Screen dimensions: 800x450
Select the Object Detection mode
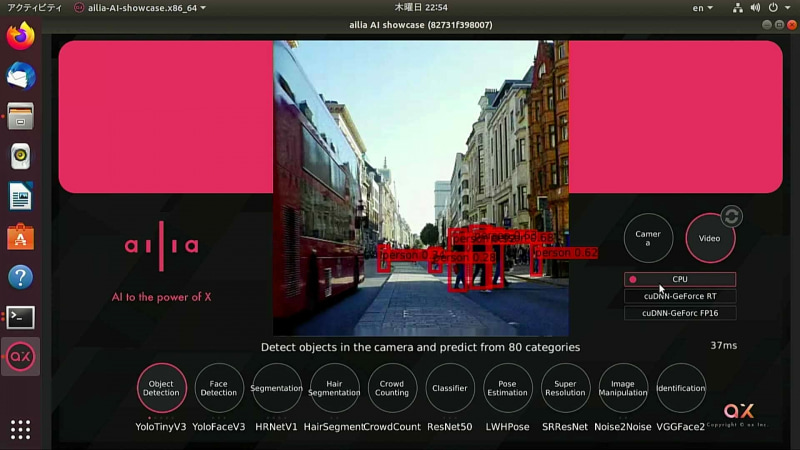click(x=161, y=388)
